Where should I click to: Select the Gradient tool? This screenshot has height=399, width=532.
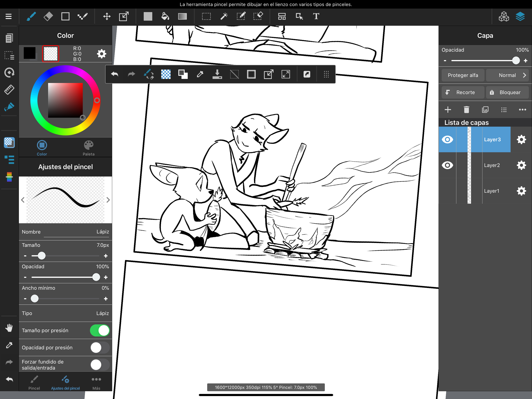182,16
